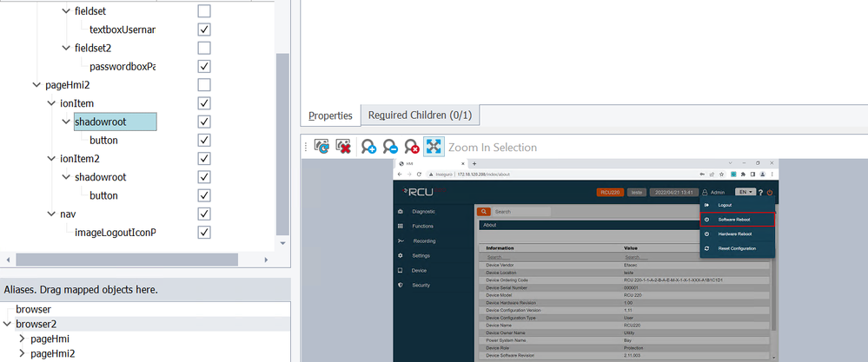The image size is (868, 362).
Task: Check the fieldset checkbox
Action: click(204, 10)
